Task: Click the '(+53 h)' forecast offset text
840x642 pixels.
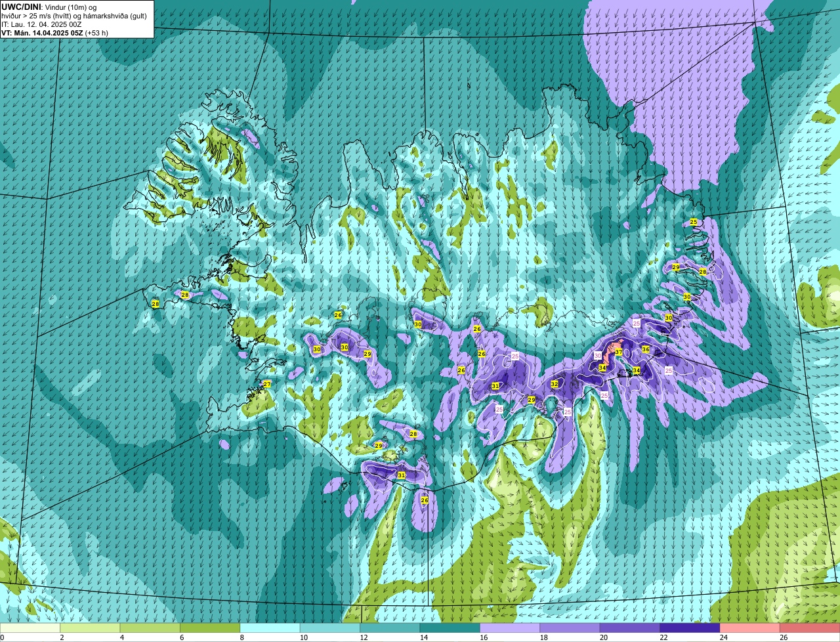Action: [x=96, y=33]
